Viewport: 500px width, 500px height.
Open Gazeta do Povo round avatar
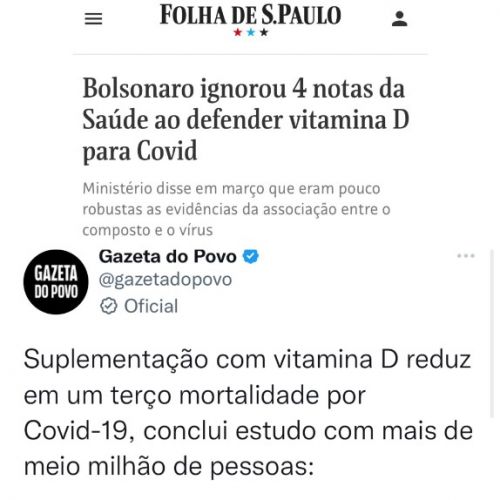click(56, 282)
